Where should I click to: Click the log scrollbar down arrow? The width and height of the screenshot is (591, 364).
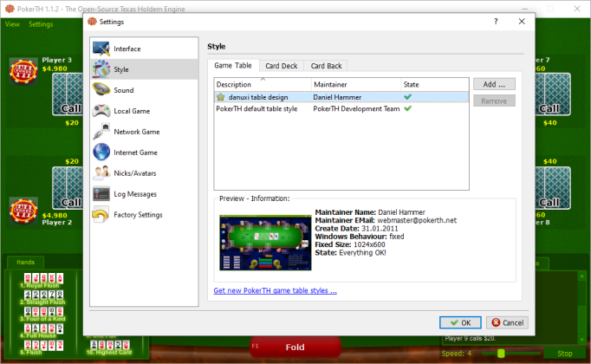(x=582, y=340)
